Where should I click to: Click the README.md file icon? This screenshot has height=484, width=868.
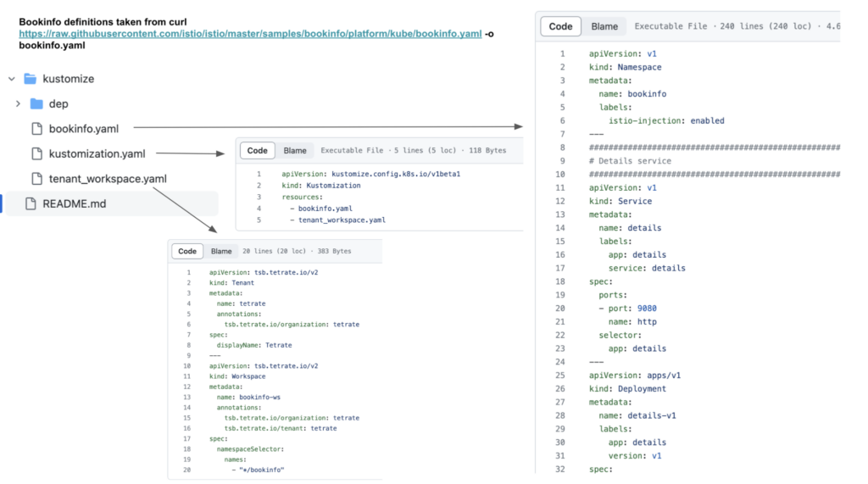click(31, 203)
